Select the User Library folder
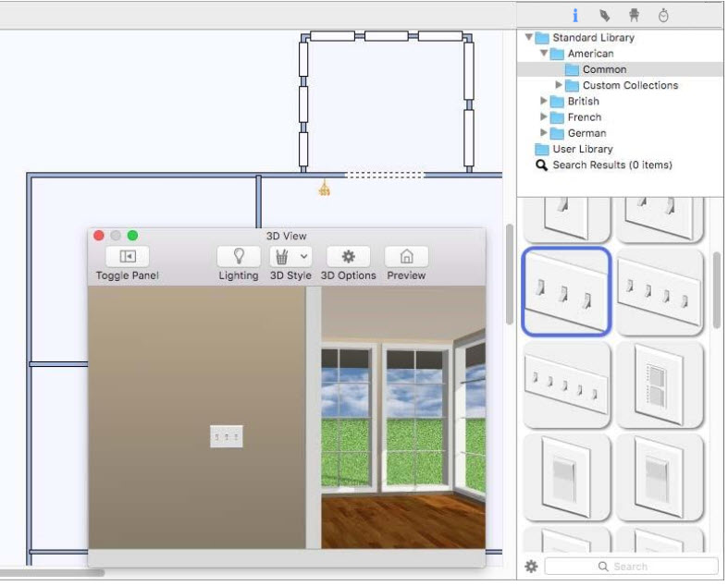Screen dimensions: 728x586 pos(574,149)
